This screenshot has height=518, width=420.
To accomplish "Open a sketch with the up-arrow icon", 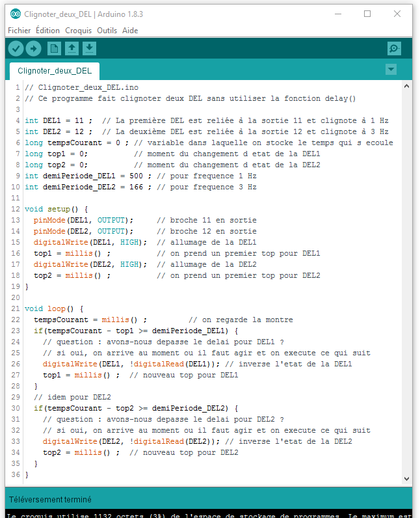I will click(72, 49).
